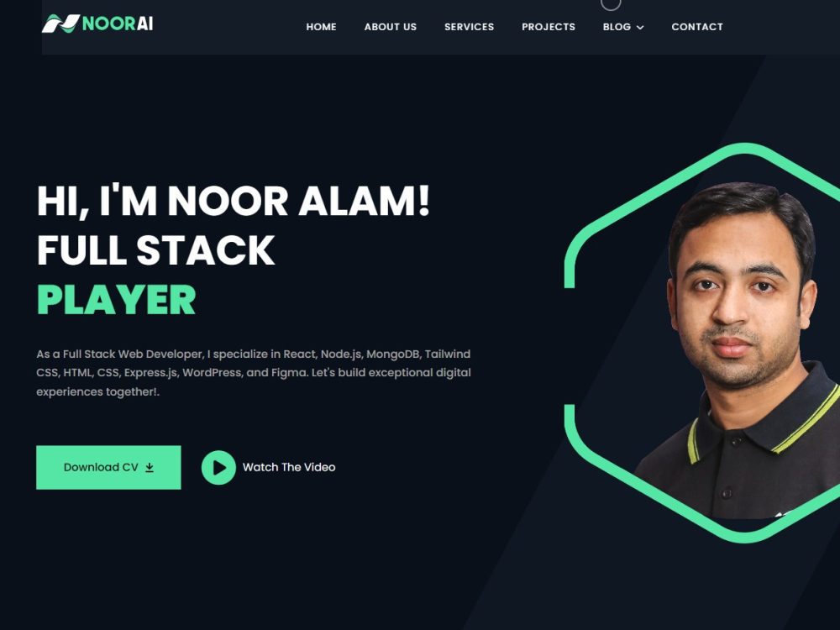840x630 pixels.
Task: Expand the Blog dropdown chevron
Action: [640, 28]
